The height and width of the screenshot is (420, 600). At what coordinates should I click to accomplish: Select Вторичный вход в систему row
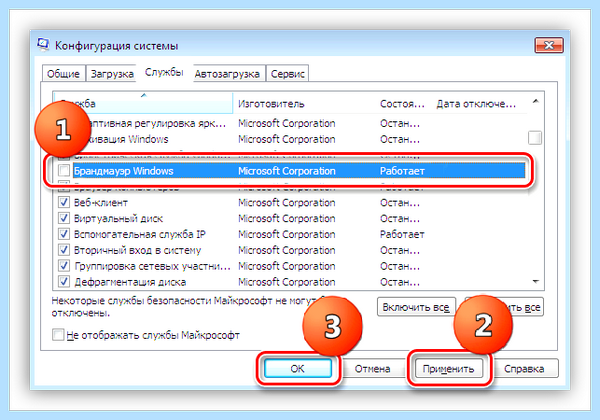pos(291,250)
